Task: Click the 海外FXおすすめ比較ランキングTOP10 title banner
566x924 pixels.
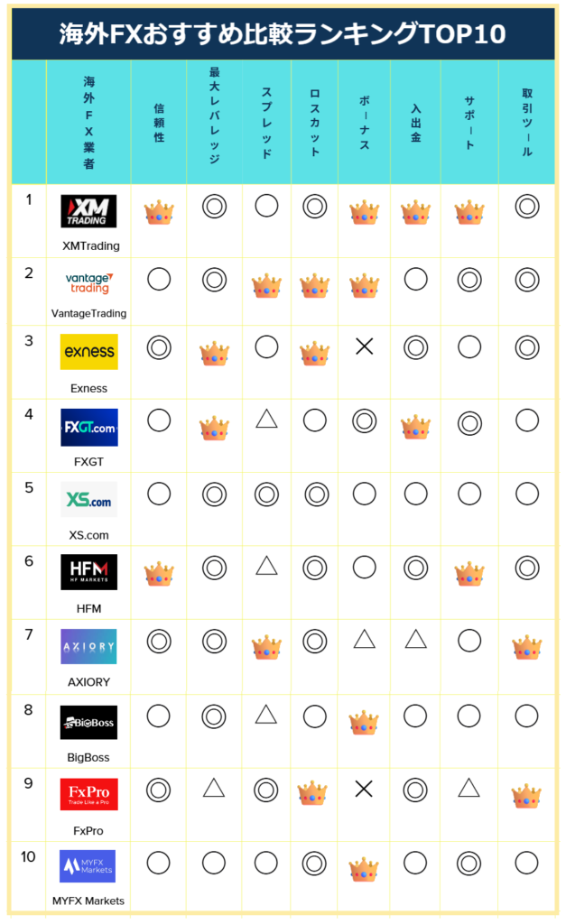Action: (x=283, y=33)
